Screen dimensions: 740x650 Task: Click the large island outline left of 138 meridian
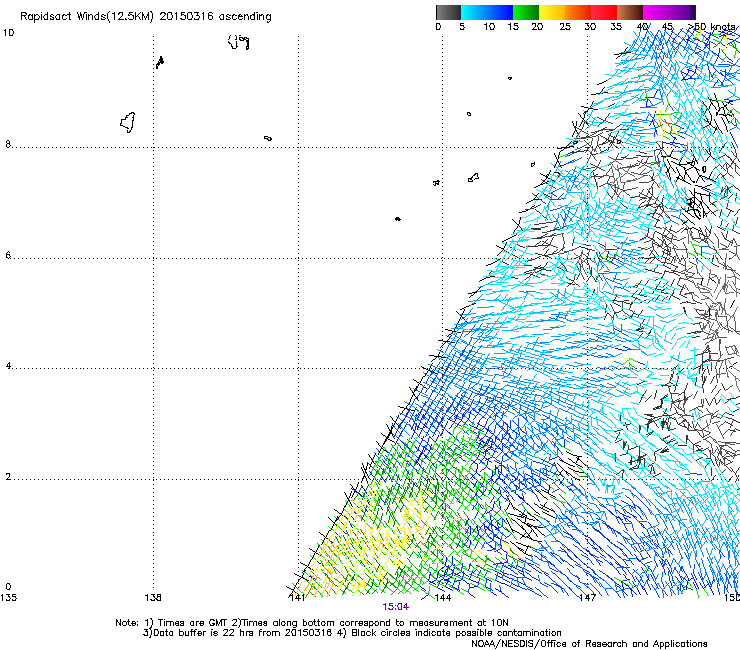(127, 122)
